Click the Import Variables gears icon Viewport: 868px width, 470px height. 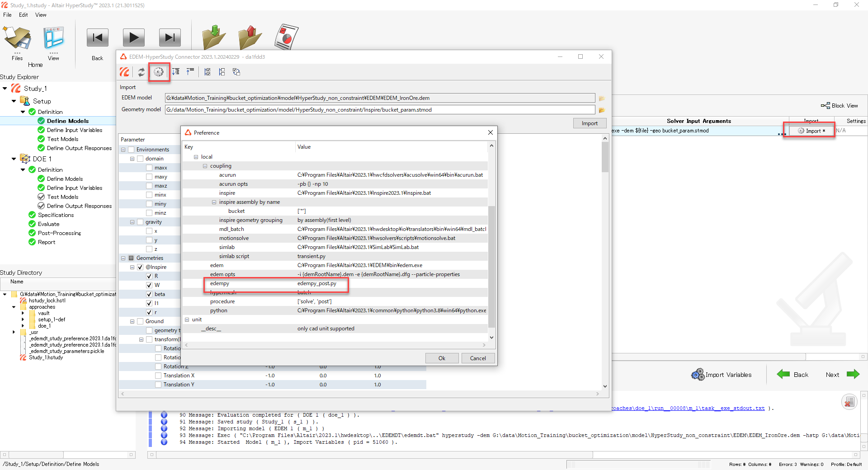point(698,375)
